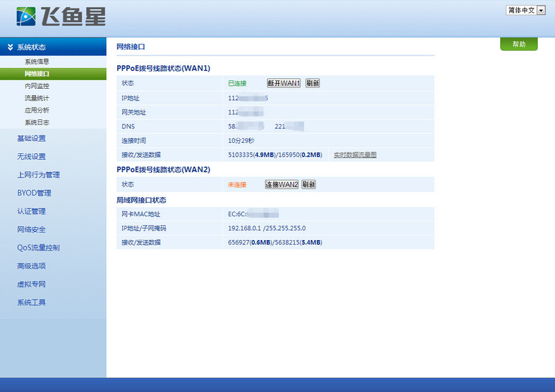The image size is (555, 392).
Task: Click the DNS row label
Action: coord(128,126)
